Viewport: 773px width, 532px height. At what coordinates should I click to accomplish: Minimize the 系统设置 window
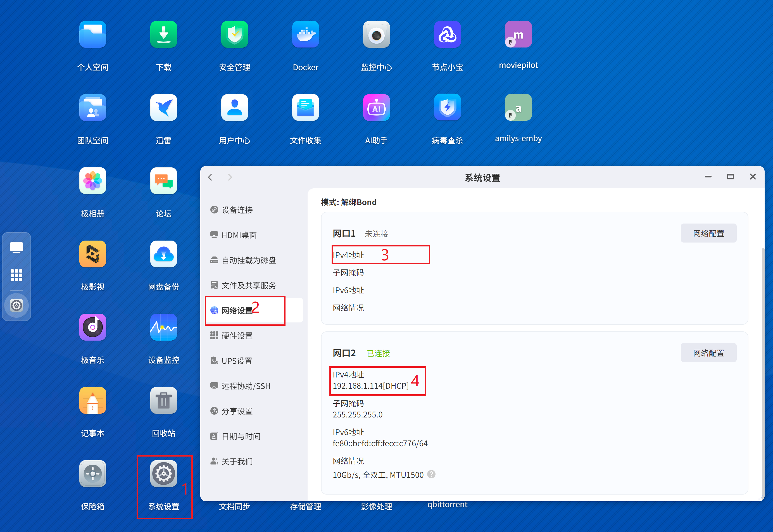point(708,177)
